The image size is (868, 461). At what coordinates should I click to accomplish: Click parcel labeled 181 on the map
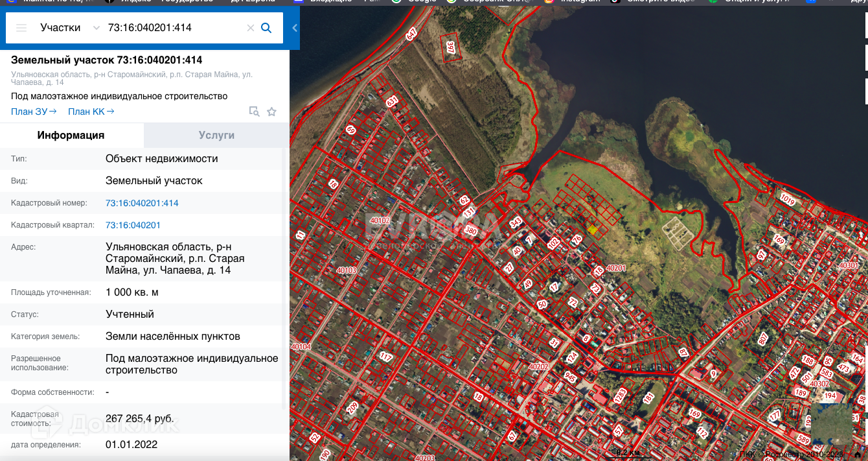click(648, 397)
